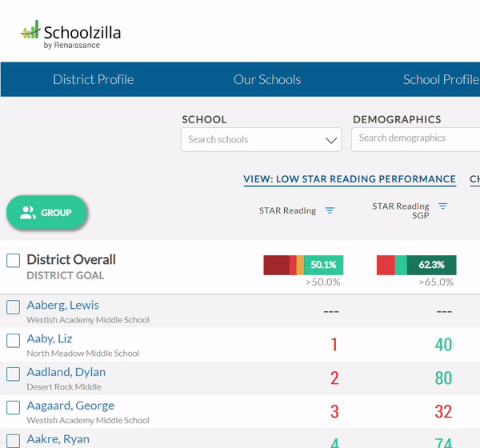The width and height of the screenshot is (480, 448).
Task: Go to District Profile tab
Action: (93, 79)
